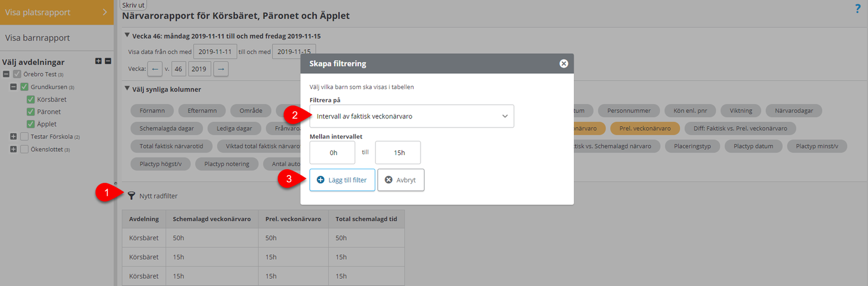Go to next week with right arrow

221,69
